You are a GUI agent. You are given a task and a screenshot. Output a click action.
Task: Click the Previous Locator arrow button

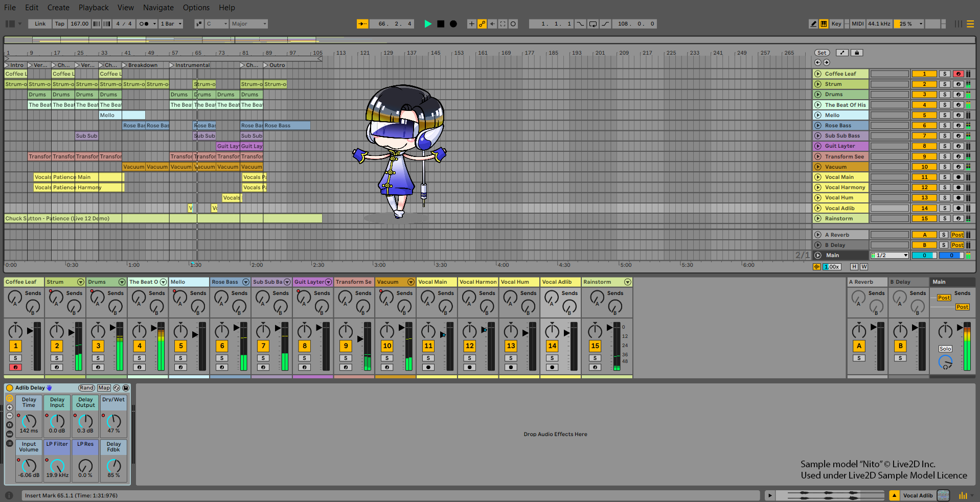coord(817,62)
